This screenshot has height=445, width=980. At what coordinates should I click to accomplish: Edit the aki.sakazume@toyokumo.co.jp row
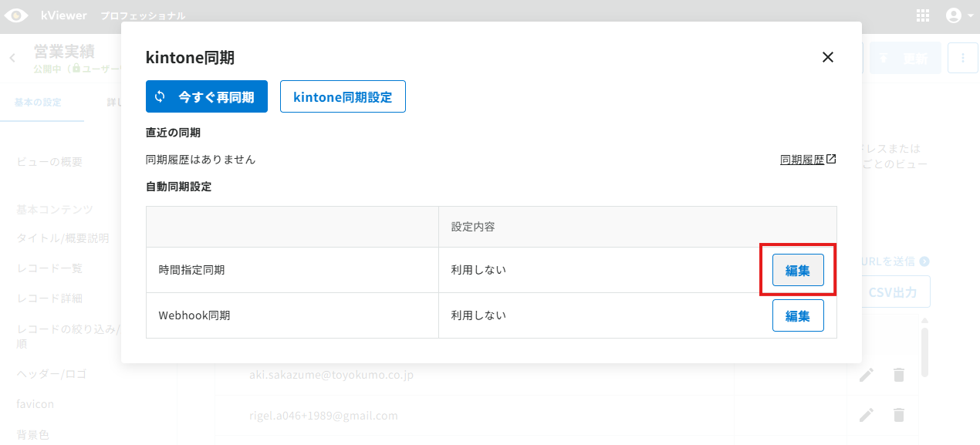point(867,375)
